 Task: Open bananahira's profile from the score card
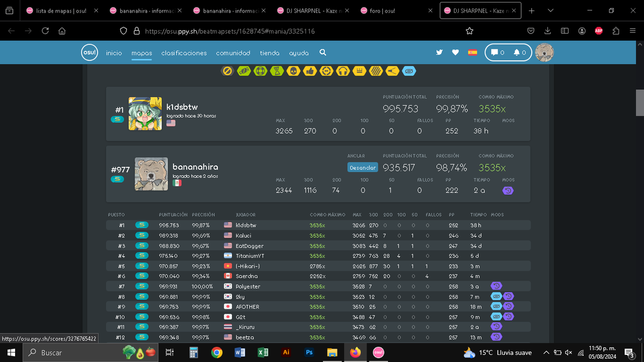coord(195,167)
